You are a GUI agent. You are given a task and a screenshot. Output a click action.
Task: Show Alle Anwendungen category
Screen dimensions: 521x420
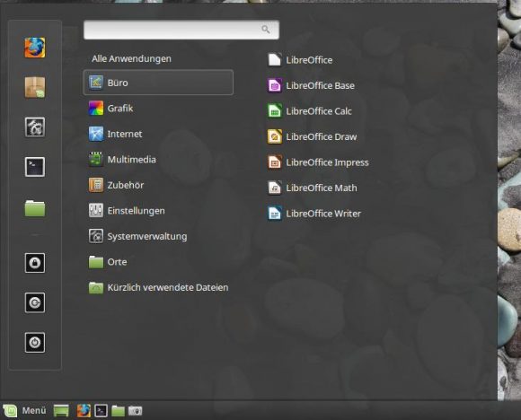pyautogui.click(x=131, y=58)
